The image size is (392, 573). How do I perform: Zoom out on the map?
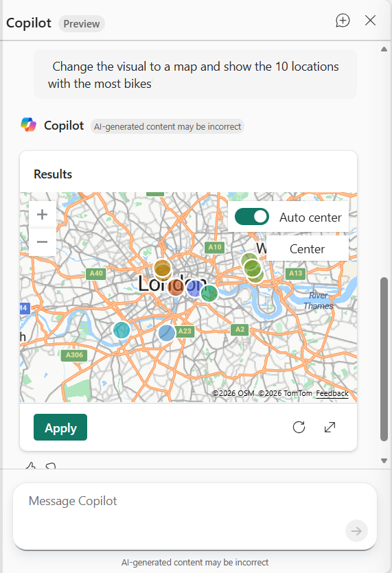43,242
